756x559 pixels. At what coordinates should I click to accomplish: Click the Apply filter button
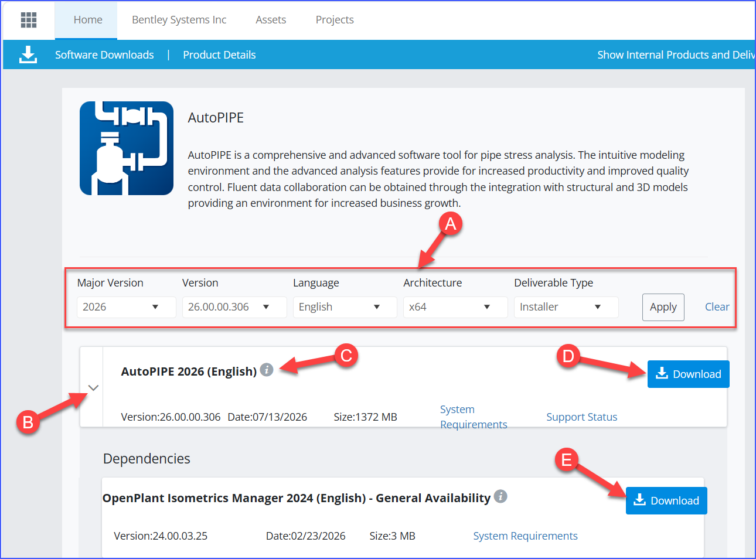[663, 307]
